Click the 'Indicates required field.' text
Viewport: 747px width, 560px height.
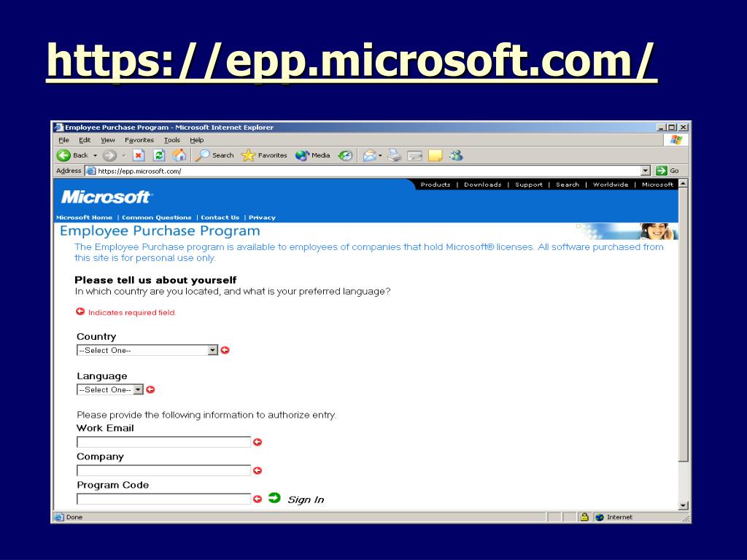tap(132, 313)
